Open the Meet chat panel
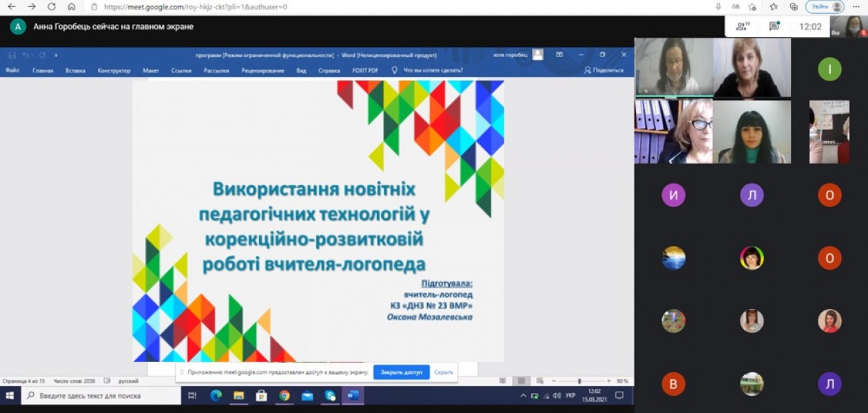This screenshot has height=413, width=868. [x=774, y=27]
